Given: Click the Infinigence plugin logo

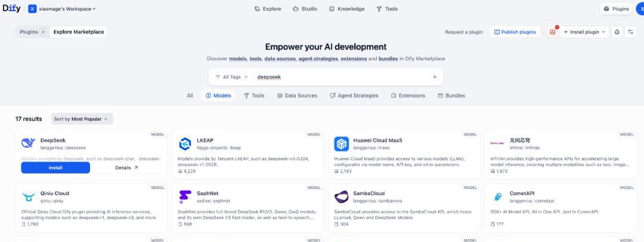Looking at the screenshot, I should click(498, 144).
